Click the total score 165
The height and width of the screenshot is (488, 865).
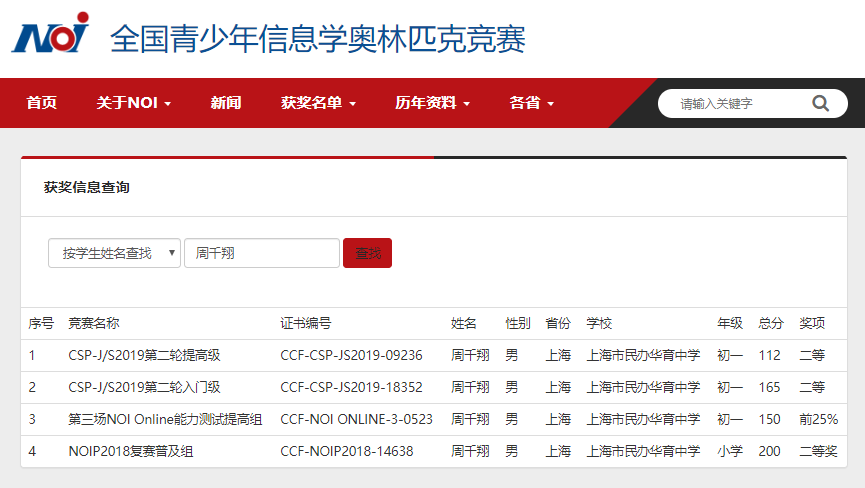tap(769, 387)
